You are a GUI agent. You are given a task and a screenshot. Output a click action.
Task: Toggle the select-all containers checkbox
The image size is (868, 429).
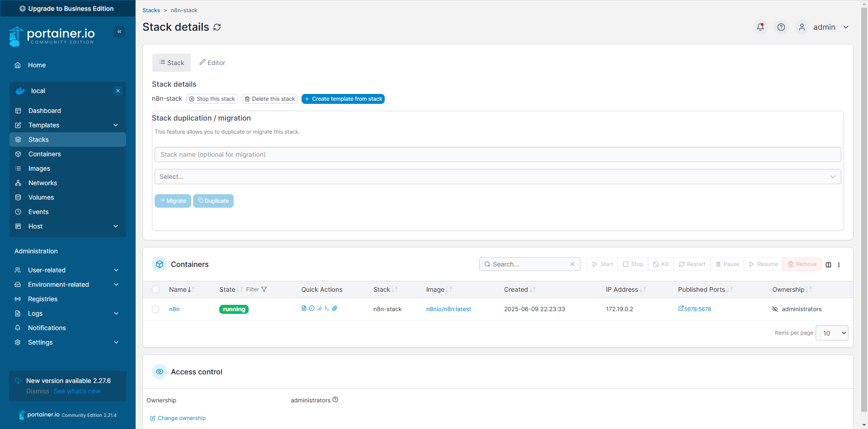(x=156, y=289)
